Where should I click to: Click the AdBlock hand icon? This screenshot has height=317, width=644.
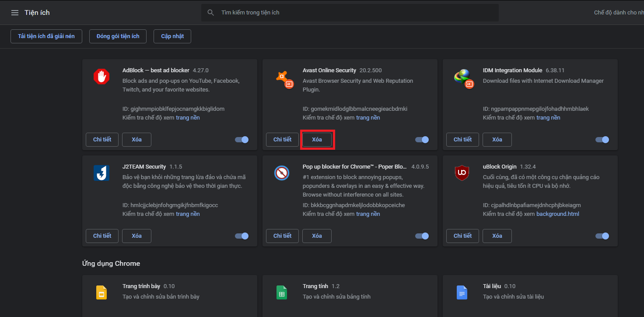tap(101, 77)
